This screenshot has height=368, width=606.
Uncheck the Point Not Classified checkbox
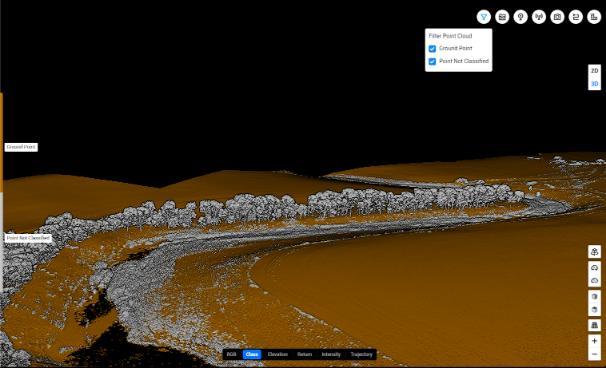[432, 61]
